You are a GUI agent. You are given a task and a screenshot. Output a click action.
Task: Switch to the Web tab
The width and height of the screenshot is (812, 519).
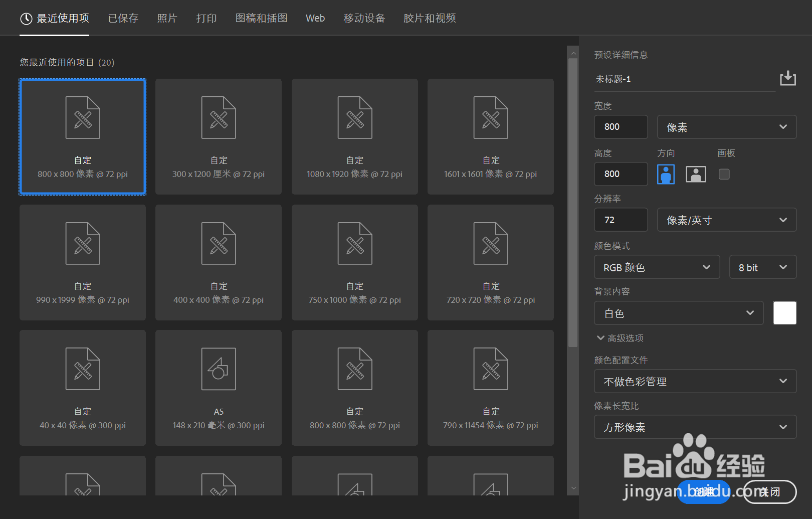(x=315, y=19)
